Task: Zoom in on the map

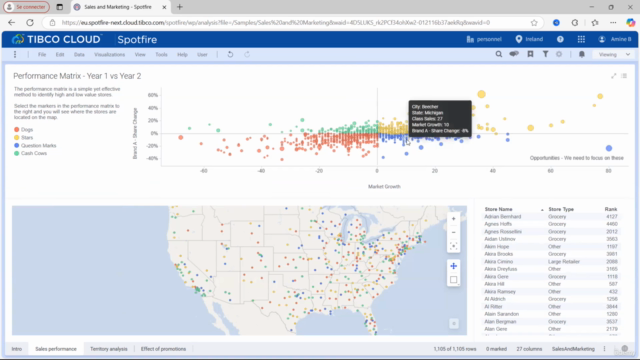Action: tap(453, 219)
